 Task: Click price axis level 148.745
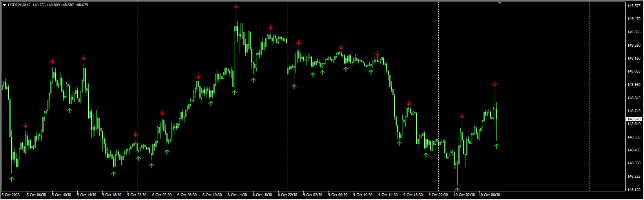pyautogui.click(x=634, y=111)
